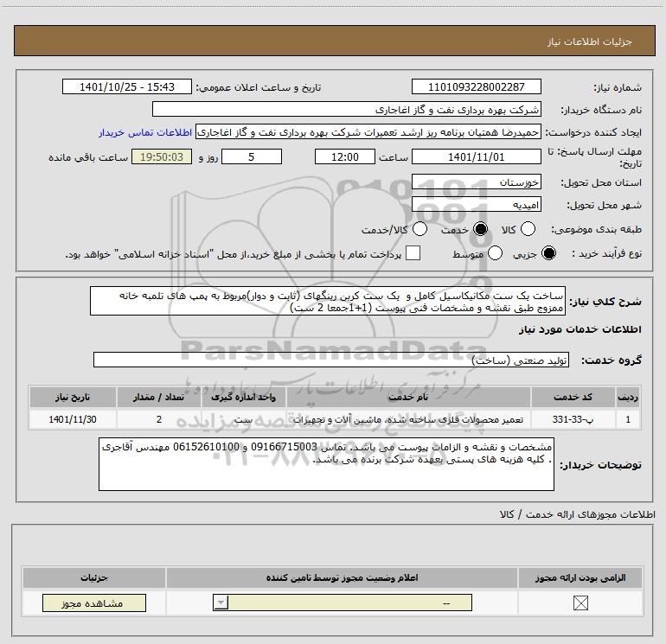Click service code cell پ-33-331
The width and height of the screenshot is (666, 644).
point(573,419)
